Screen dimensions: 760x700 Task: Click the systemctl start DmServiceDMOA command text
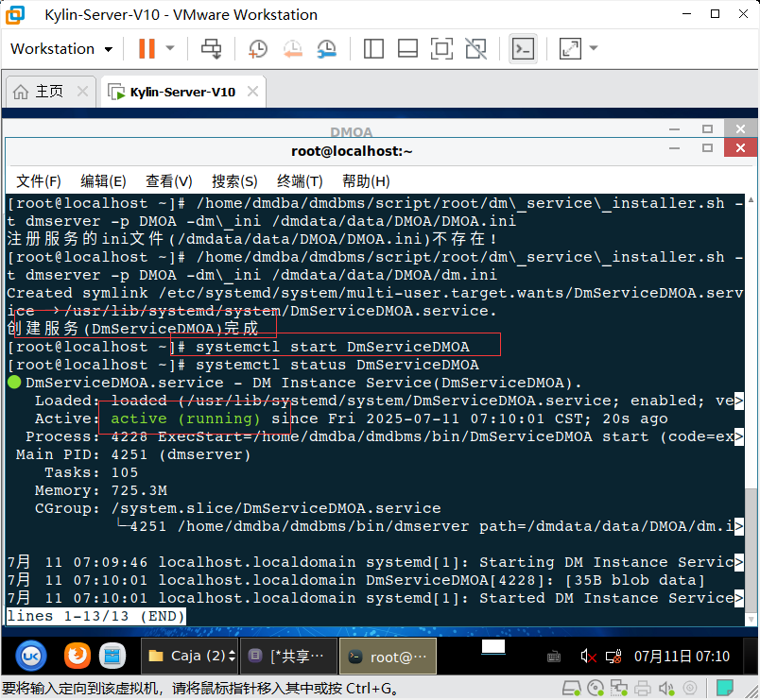pyautogui.click(x=333, y=347)
